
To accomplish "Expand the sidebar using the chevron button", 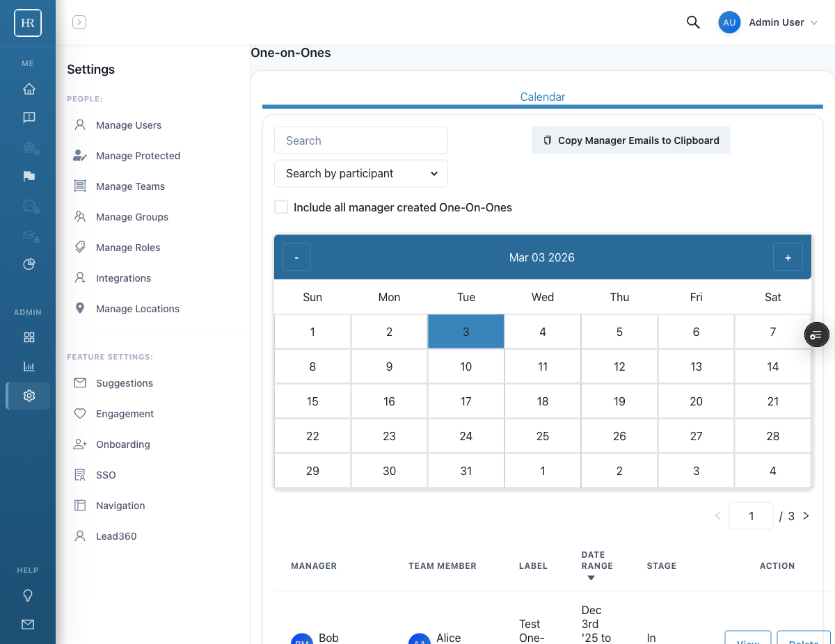I will [79, 22].
